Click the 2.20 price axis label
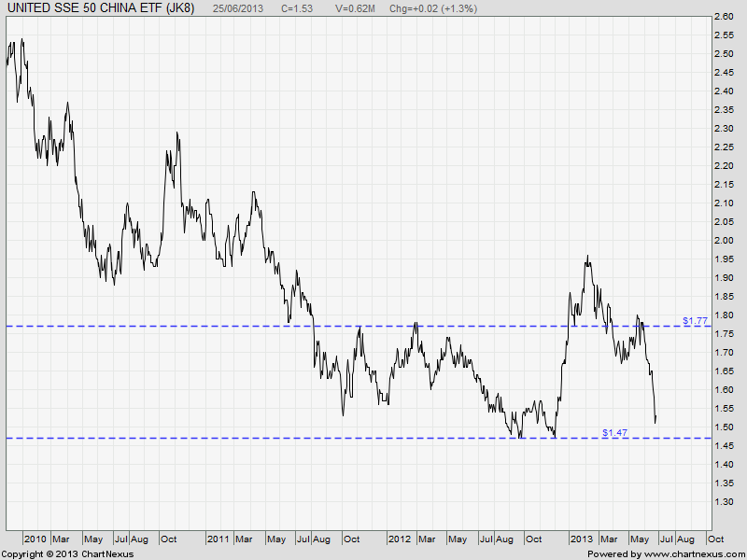Image resolution: width=747 pixels, height=560 pixels. click(x=724, y=166)
